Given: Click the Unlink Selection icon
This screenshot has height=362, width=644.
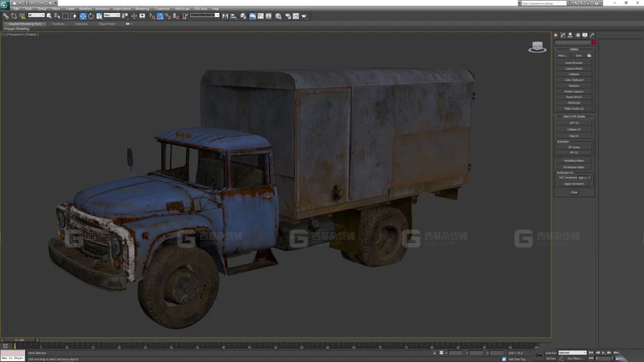Looking at the screenshot, I should click(14, 16).
